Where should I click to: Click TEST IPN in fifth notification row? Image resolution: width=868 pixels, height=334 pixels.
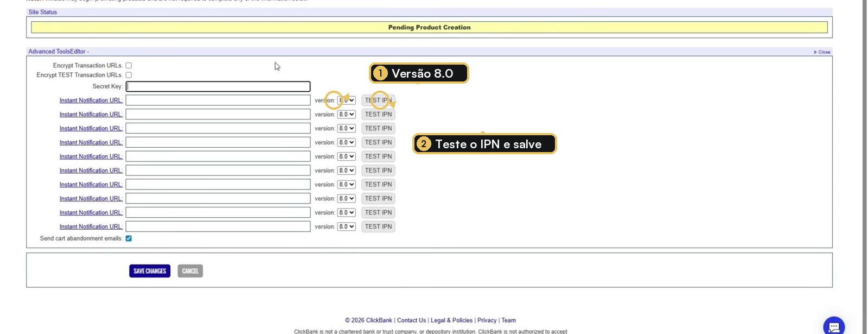[x=378, y=156]
